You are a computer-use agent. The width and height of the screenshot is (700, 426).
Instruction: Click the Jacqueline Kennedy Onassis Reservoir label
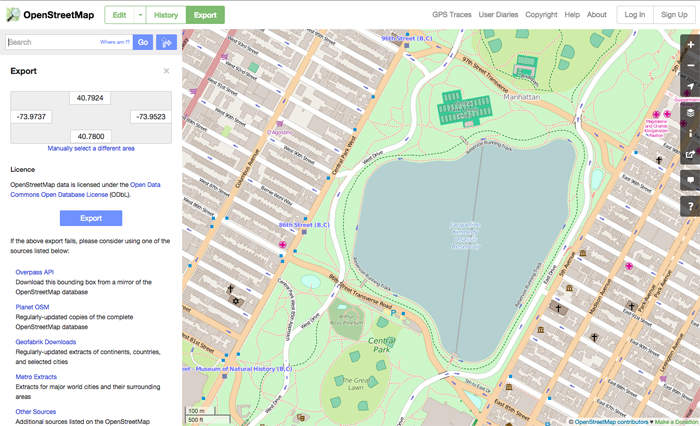pyautogui.click(x=465, y=235)
